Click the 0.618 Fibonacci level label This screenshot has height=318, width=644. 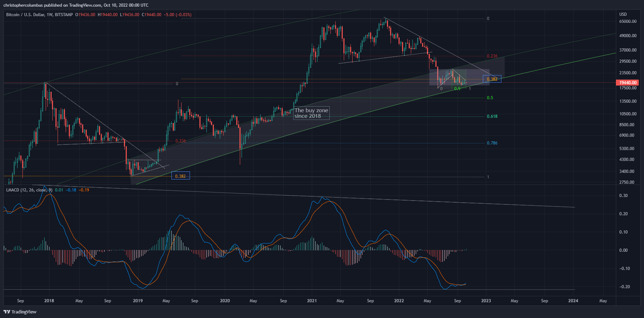click(492, 116)
